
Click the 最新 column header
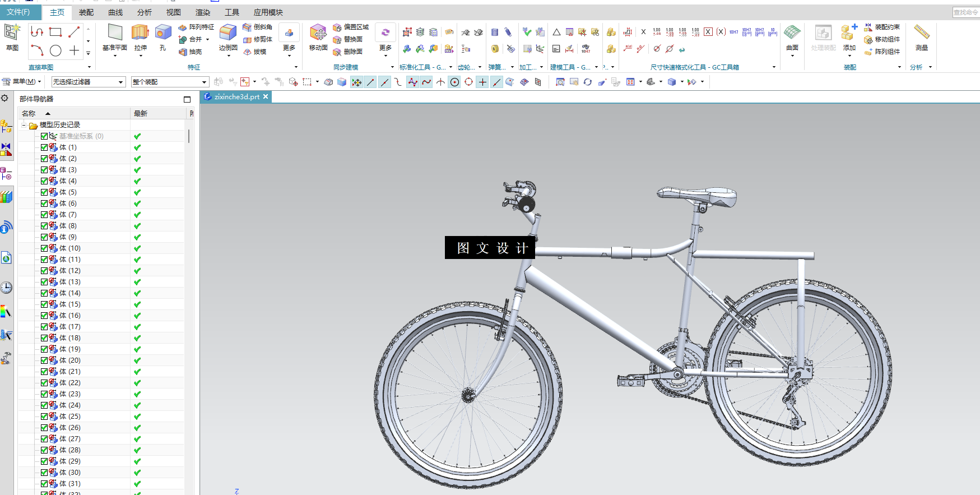tap(158, 113)
